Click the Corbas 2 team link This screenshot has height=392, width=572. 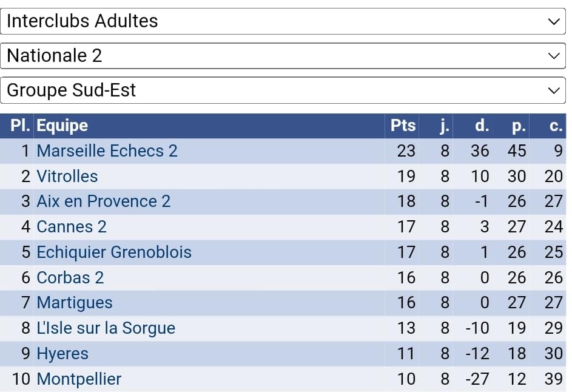coord(70,277)
